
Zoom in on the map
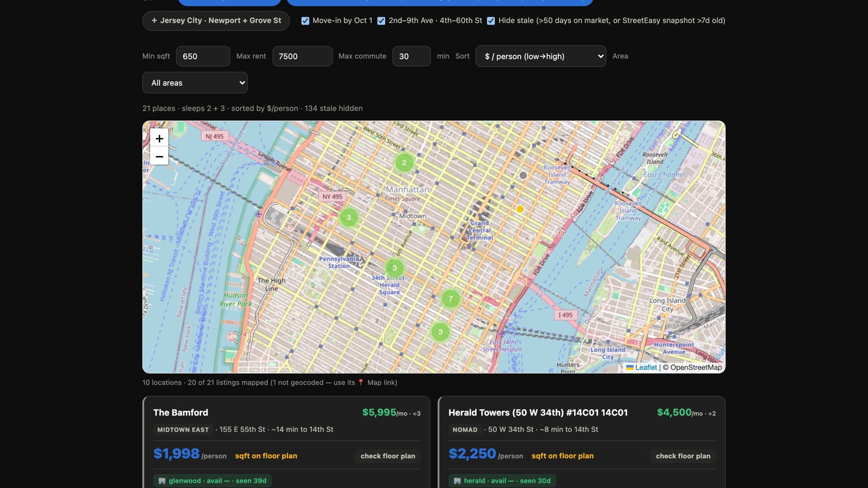tap(159, 138)
